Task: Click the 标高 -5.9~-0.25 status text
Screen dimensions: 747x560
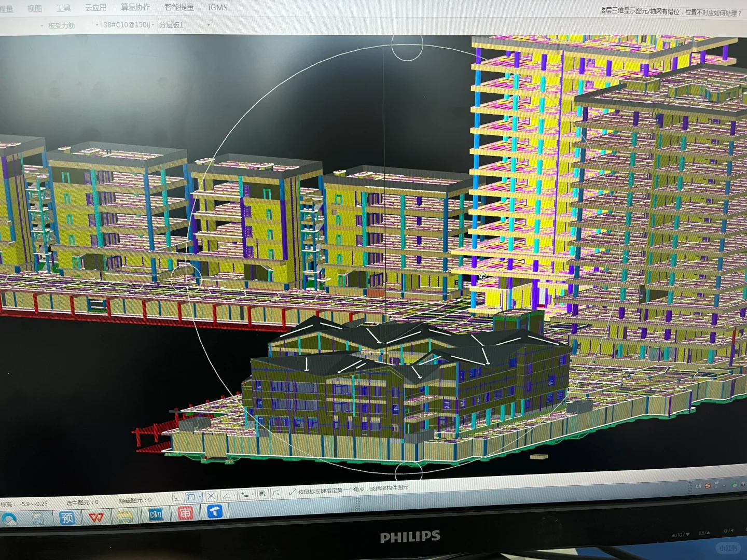Action: click(x=24, y=504)
